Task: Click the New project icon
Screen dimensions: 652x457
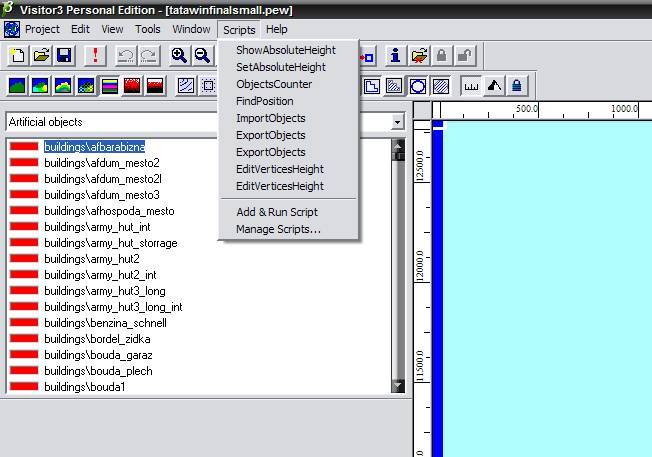Action: 18,55
